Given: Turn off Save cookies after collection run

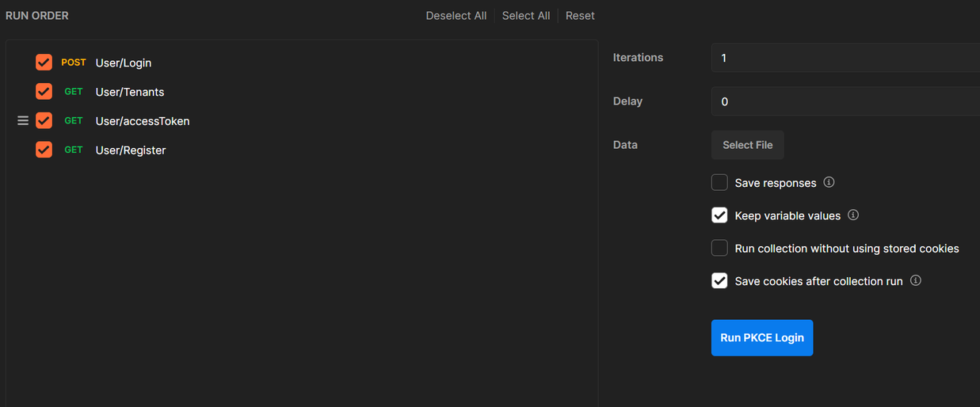Looking at the screenshot, I should [719, 281].
